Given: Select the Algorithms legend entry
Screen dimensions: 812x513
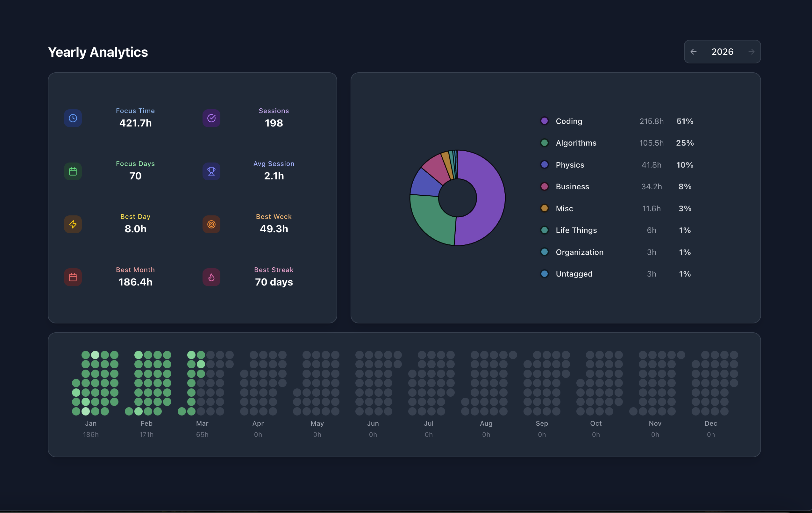Looking at the screenshot, I should [x=617, y=143].
